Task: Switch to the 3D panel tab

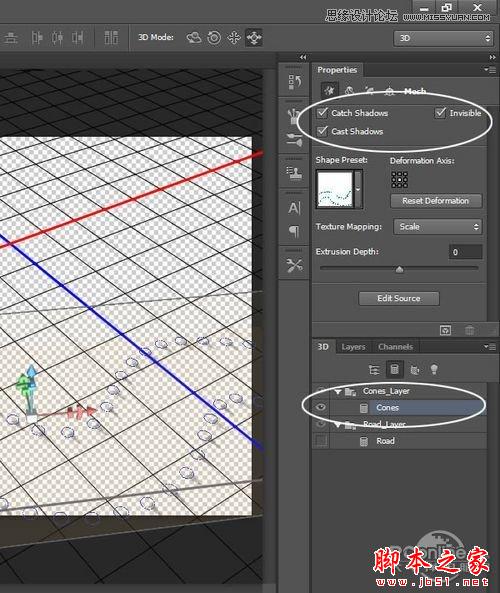Action: [323, 347]
